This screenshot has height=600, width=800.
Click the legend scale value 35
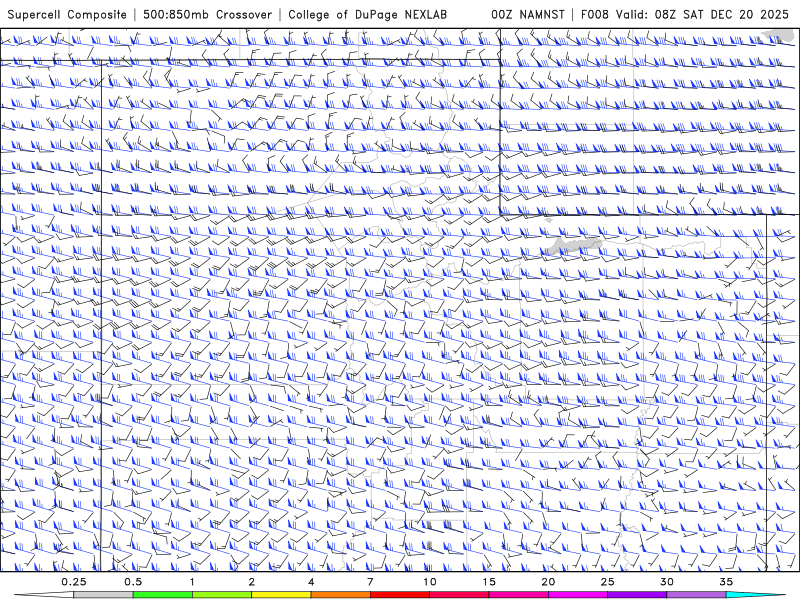pos(726,582)
